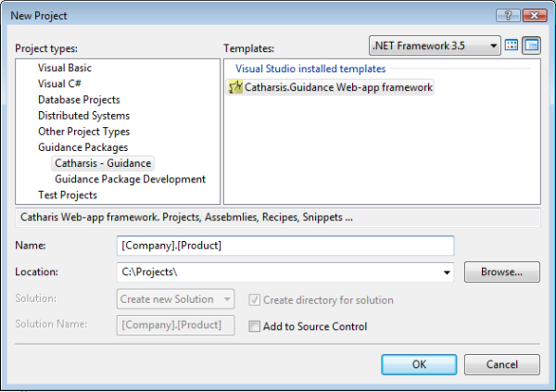Confirm with the OK button
Screen dimensions: 556x392
coord(419,364)
